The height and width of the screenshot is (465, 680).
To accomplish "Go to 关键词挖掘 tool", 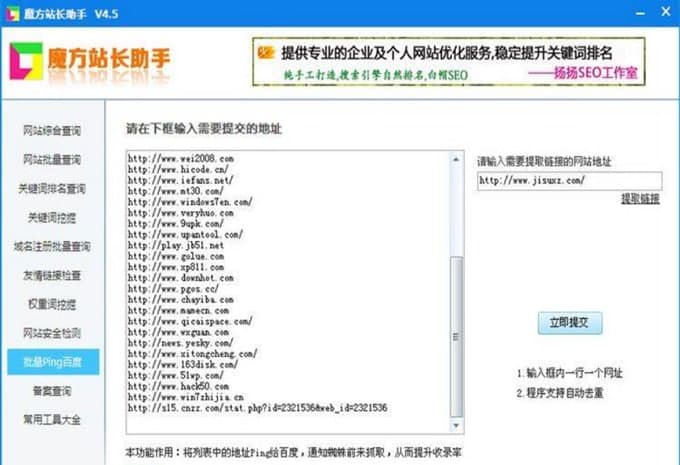I will click(52, 218).
